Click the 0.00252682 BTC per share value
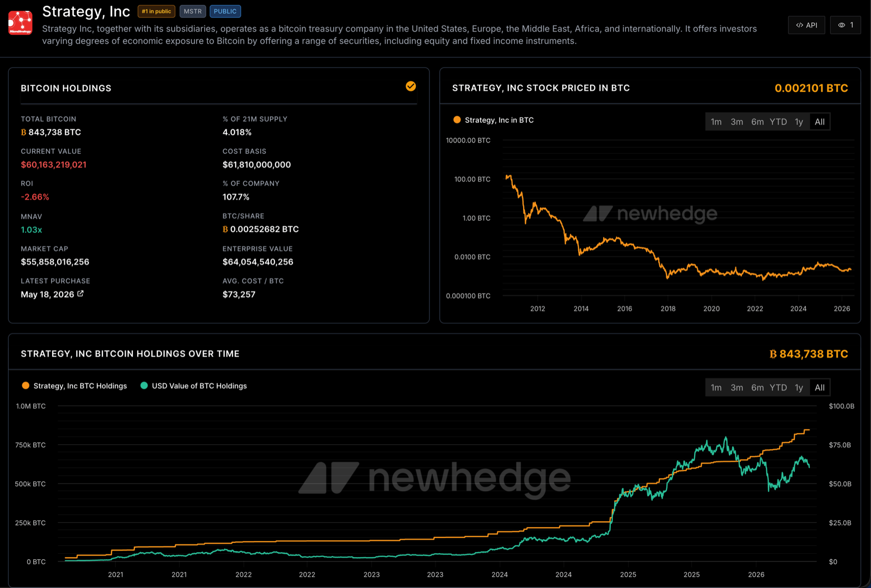The image size is (871, 588). click(x=261, y=230)
